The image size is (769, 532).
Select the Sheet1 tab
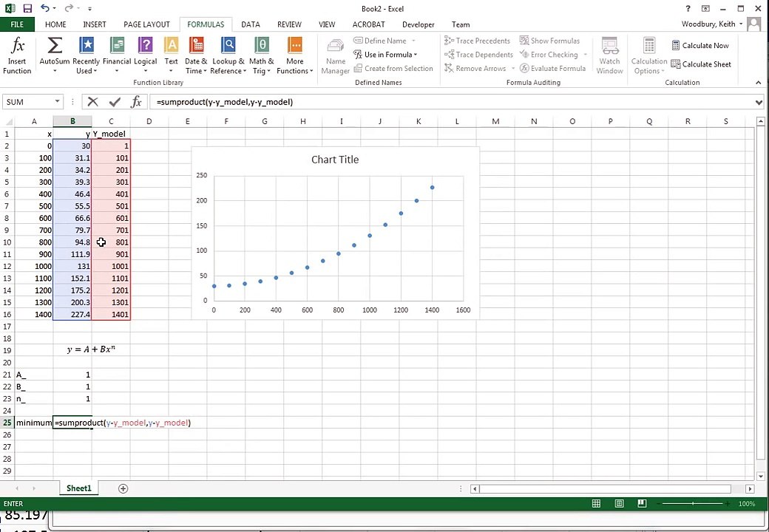(79, 488)
